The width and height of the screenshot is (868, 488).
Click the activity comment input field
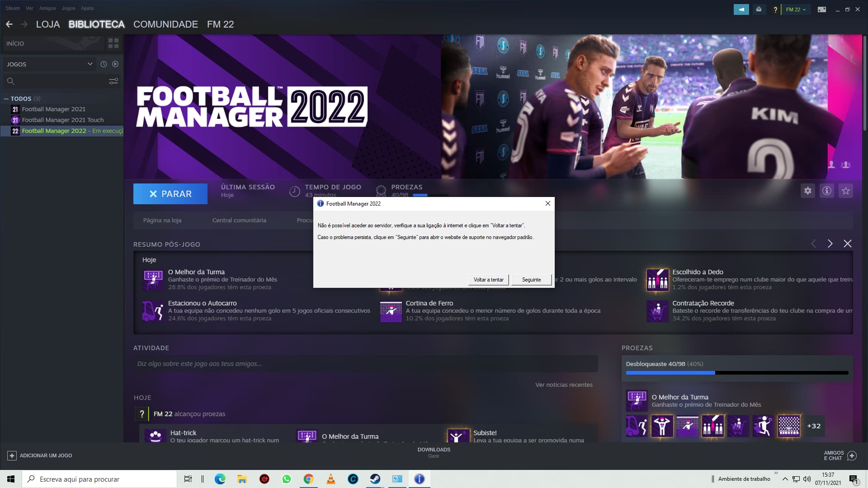pyautogui.click(x=365, y=364)
